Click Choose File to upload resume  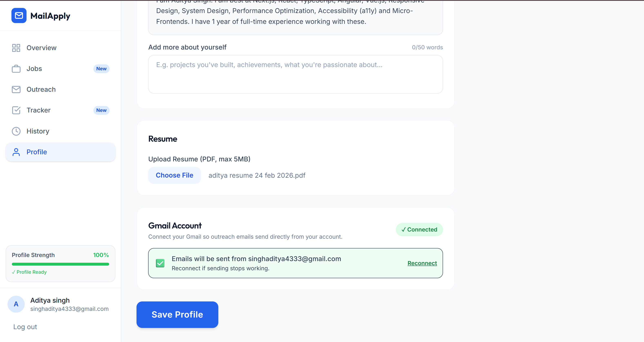(174, 175)
